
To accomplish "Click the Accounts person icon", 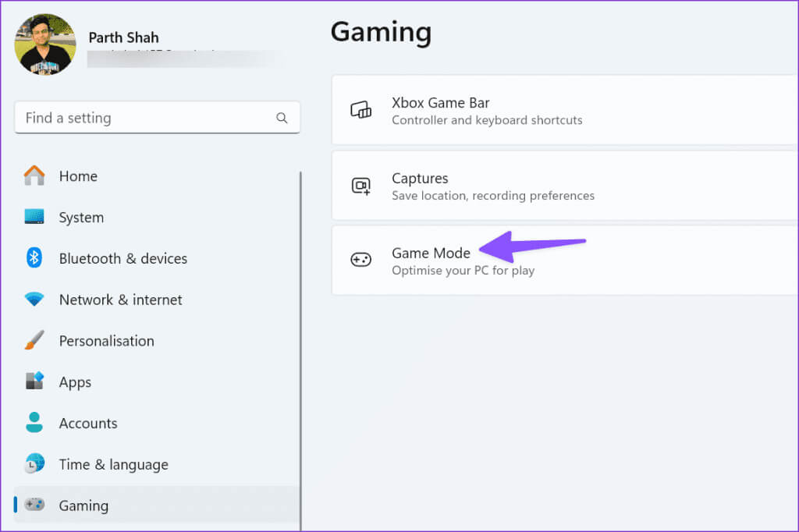I will pyautogui.click(x=34, y=423).
